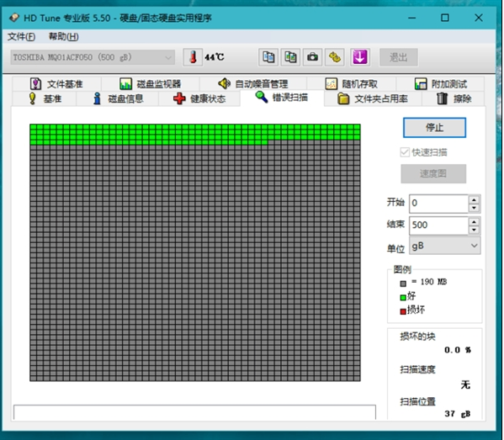Viewport: 504px width, 440px height.
Task: Click the gray legend square for 190 MB
Action: point(403,284)
